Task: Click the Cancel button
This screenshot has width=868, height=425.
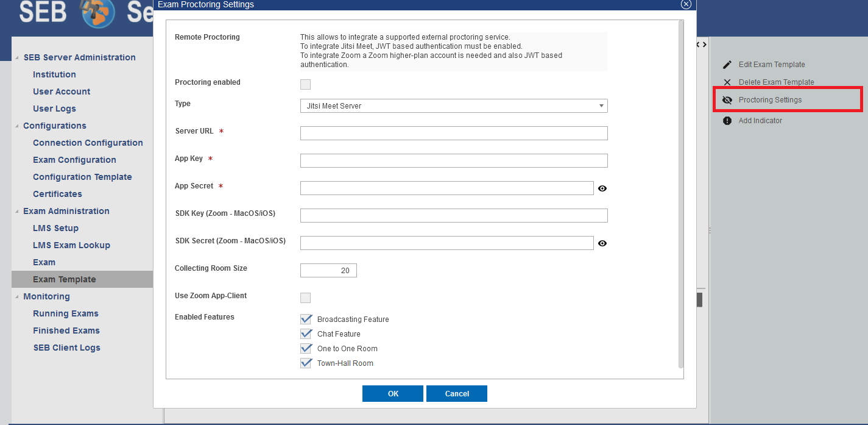Action: point(456,393)
